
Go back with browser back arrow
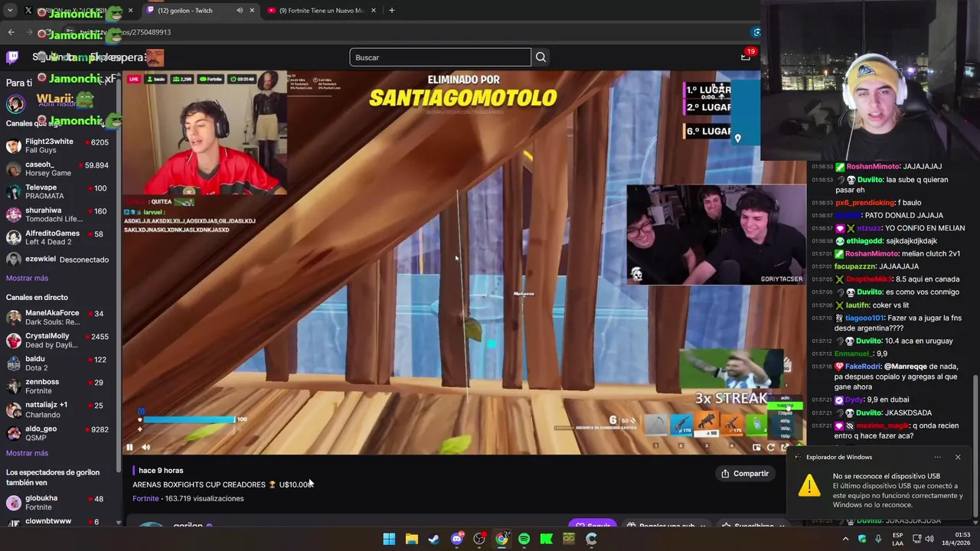(11, 32)
